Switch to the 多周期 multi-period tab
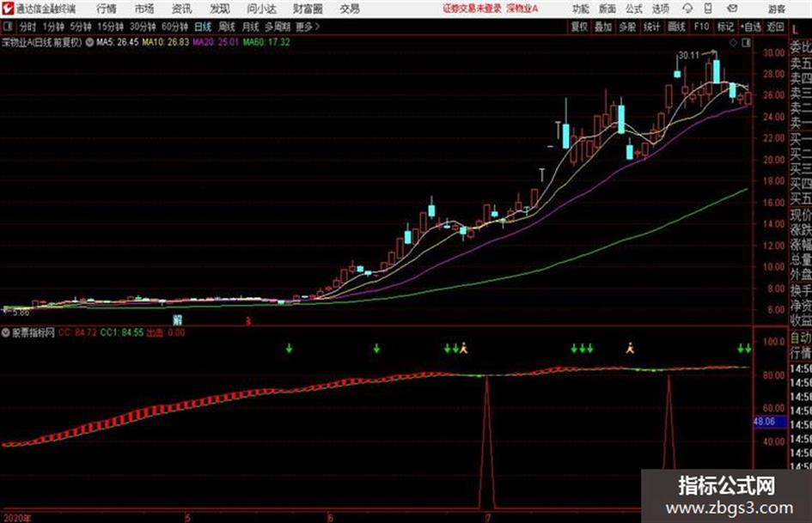This screenshot has height=523, width=812. 278,27
